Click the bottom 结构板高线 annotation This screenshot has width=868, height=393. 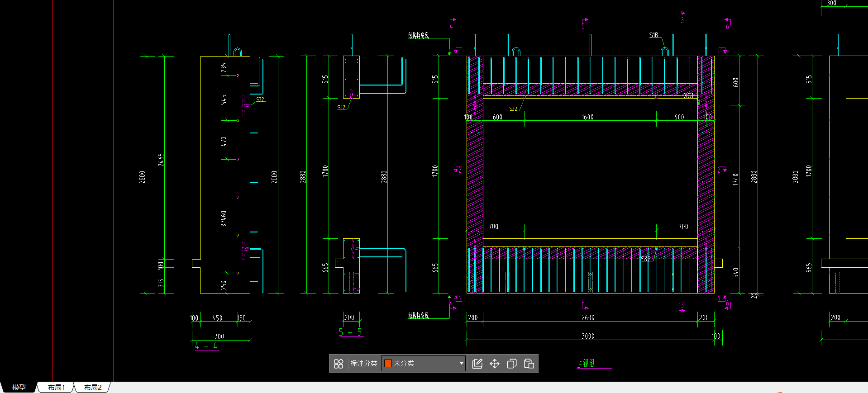coord(419,315)
